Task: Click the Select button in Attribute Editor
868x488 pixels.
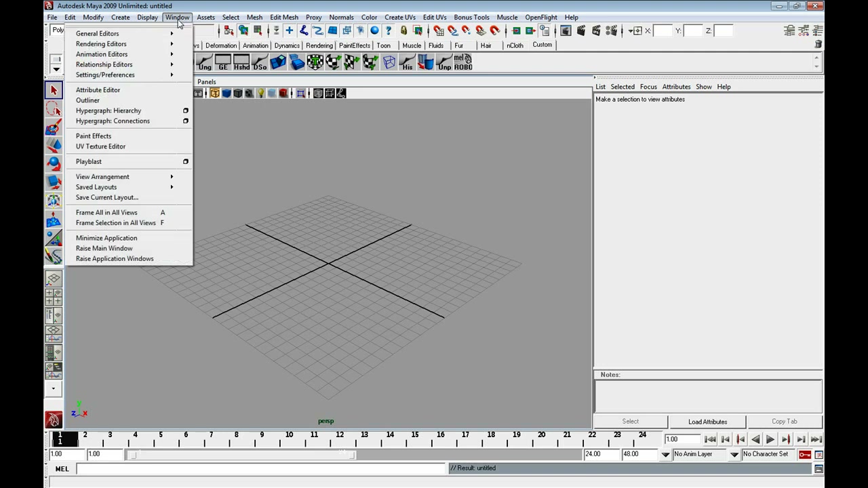Action: pos(630,422)
